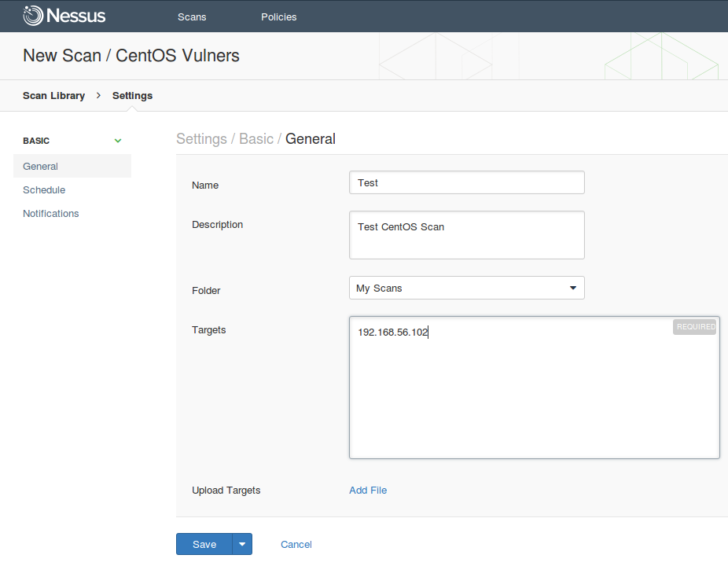
Task: Click inside the Targets text area
Action: tap(535, 388)
